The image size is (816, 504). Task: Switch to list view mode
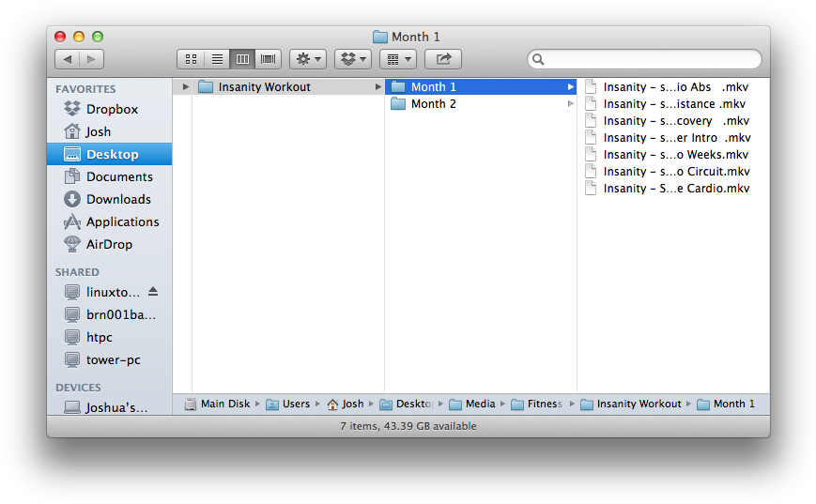click(217, 59)
